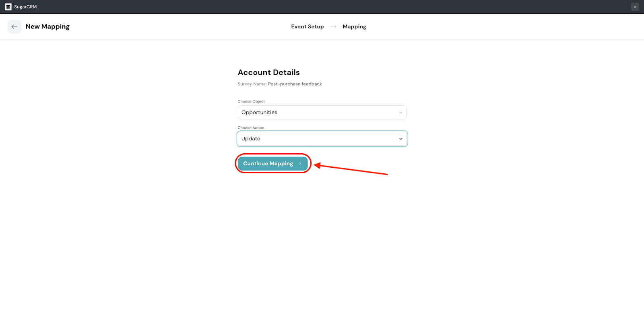The height and width of the screenshot is (331, 644).
Task: Click the New Mapping page title
Action: click(47, 27)
